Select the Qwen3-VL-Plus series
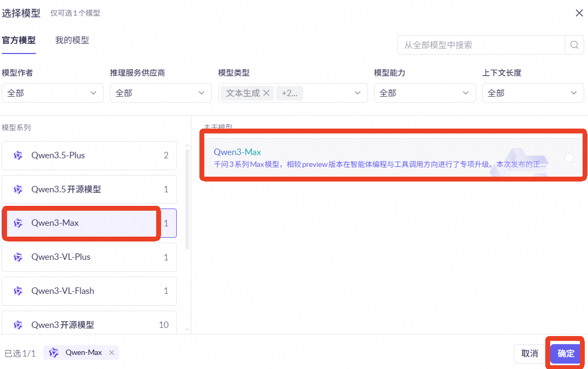The width and height of the screenshot is (588, 369). click(x=89, y=257)
